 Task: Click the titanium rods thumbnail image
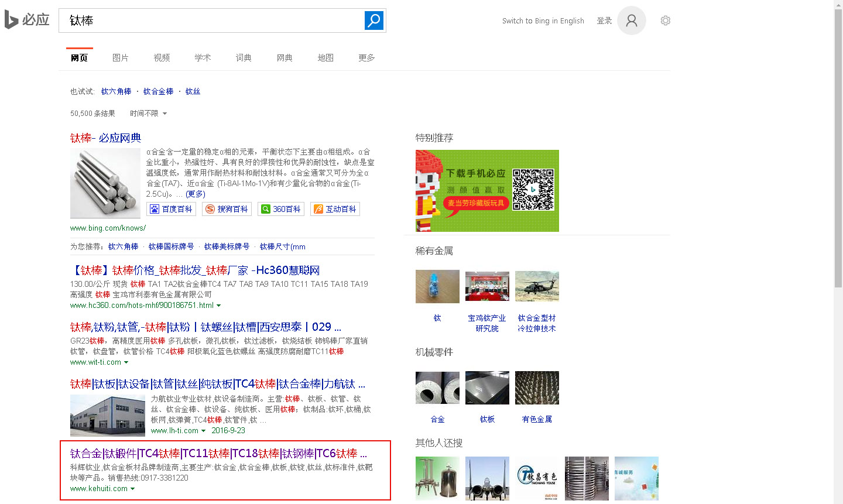[x=105, y=183]
